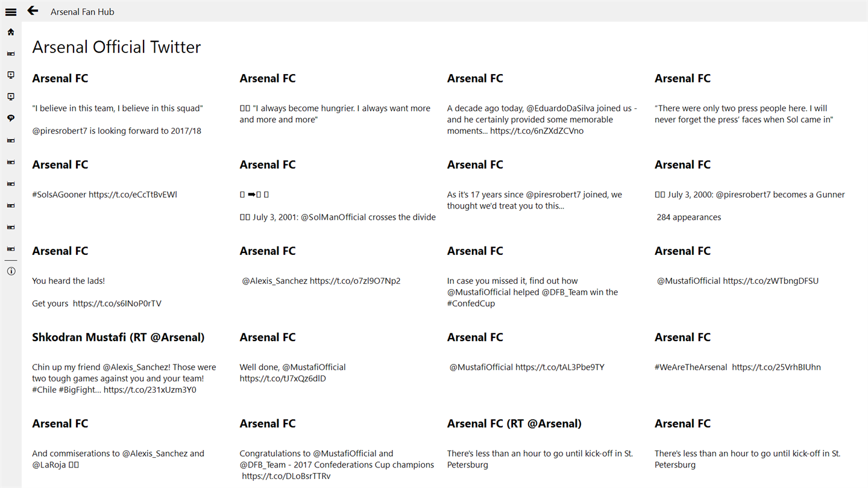The height and width of the screenshot is (488, 868).
Task: Open the Home icon in sidebar
Action: click(x=11, y=32)
